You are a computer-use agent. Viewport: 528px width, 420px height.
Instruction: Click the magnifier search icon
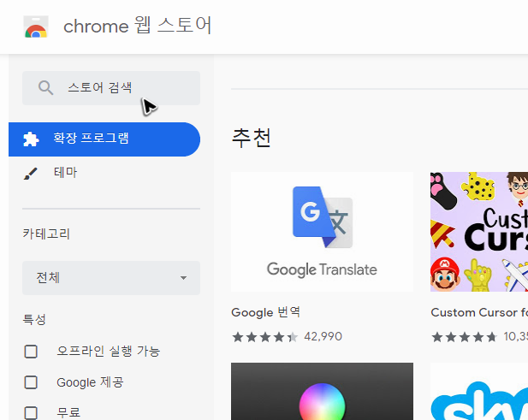click(45, 88)
